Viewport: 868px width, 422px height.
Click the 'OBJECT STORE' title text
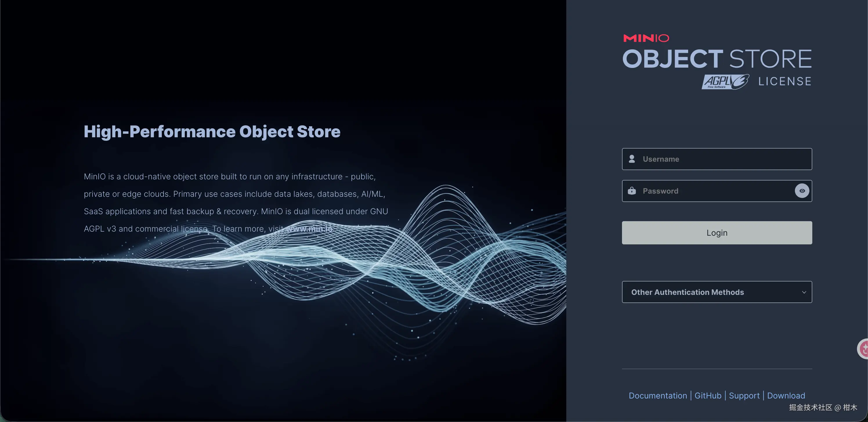tap(717, 59)
